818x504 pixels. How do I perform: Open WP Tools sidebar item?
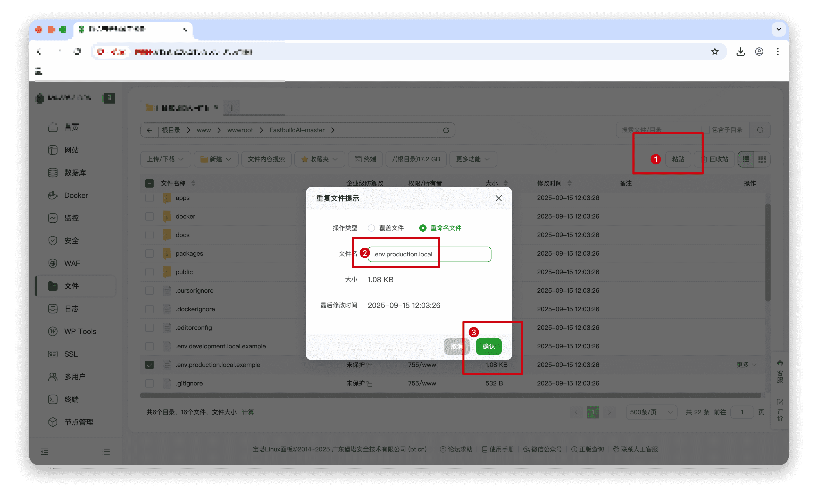80,331
